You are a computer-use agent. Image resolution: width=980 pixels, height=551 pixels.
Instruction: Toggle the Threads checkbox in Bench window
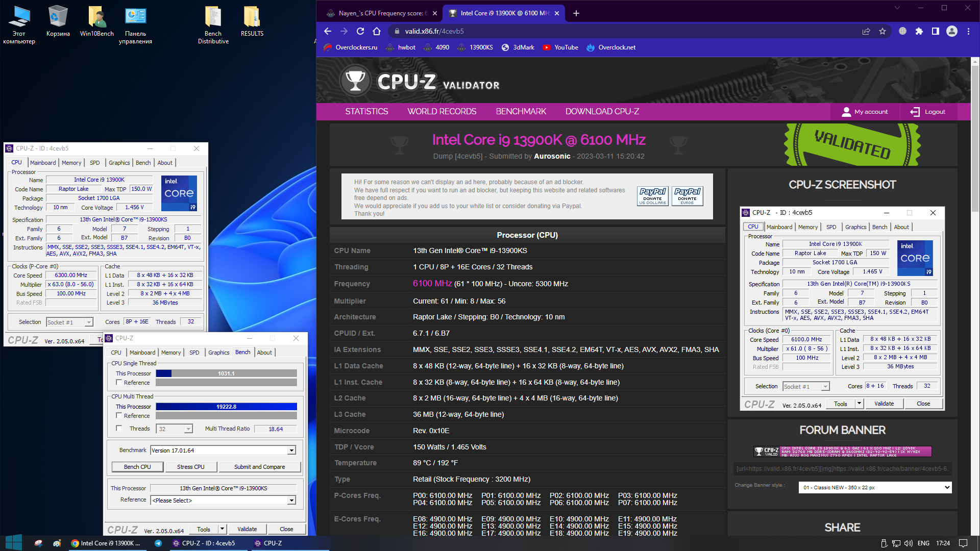tap(119, 428)
